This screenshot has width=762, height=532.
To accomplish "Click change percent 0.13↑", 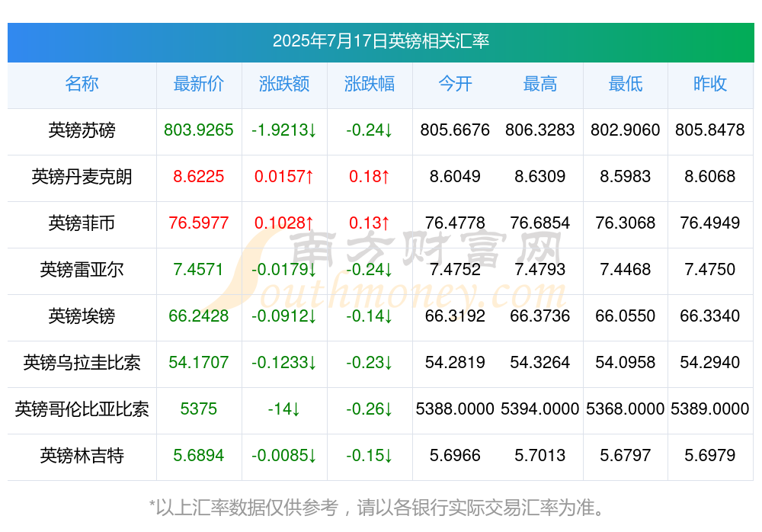I will tap(370, 223).
